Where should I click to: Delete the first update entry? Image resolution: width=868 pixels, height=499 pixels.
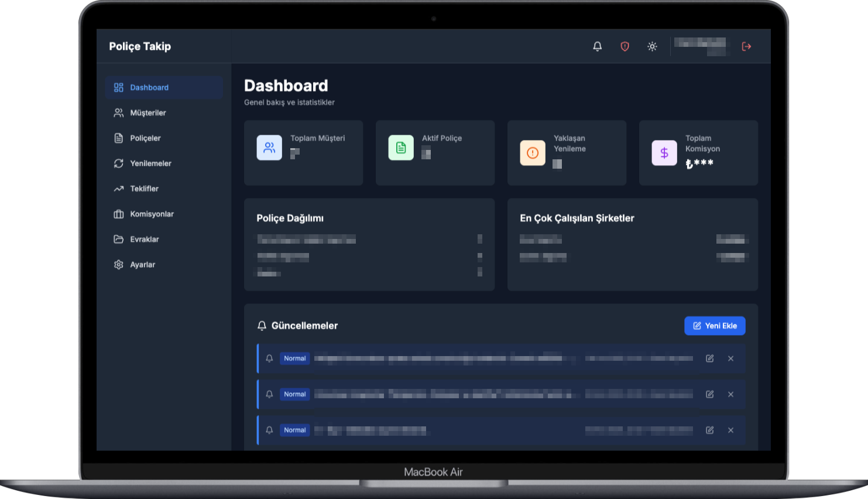730,358
